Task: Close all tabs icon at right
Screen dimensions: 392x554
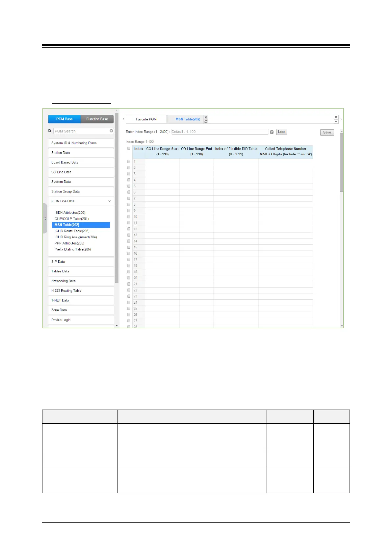Action: (x=336, y=117)
